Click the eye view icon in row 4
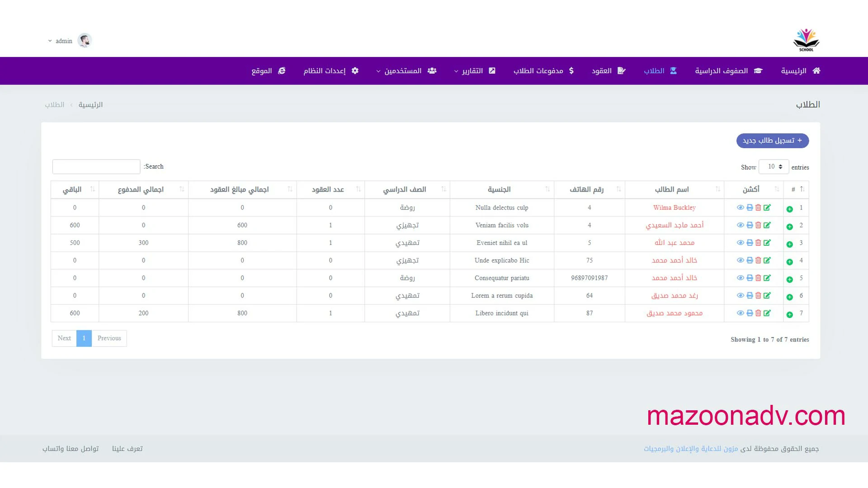Image resolution: width=868 pixels, height=488 pixels. coord(740,260)
